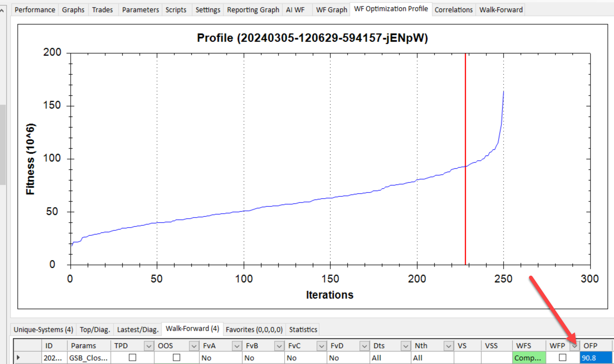This screenshot has height=364, width=614.
Task: Open the FvA column filter dropdown
Action: coord(237,346)
